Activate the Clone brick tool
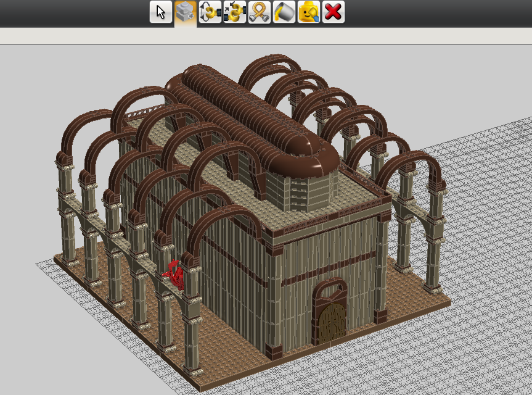The image size is (532, 395). click(186, 12)
